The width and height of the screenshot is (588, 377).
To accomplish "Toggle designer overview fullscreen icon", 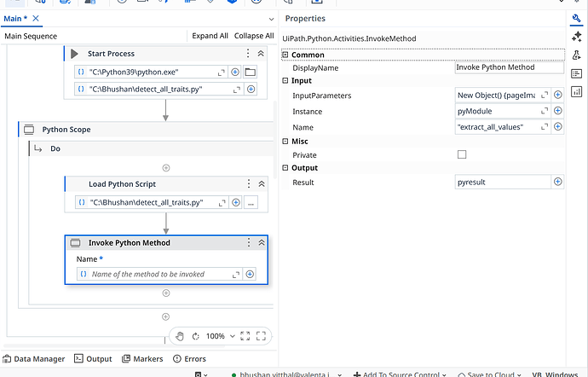I will click(261, 336).
